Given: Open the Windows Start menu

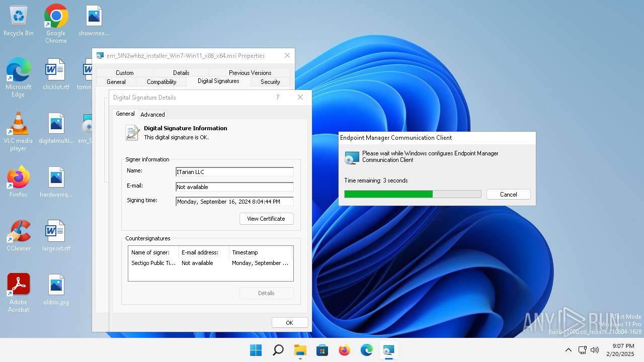Looking at the screenshot, I should click(x=256, y=350).
